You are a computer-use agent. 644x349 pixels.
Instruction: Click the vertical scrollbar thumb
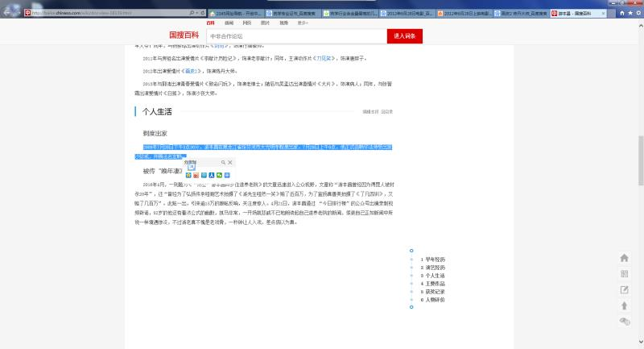tap(641, 160)
